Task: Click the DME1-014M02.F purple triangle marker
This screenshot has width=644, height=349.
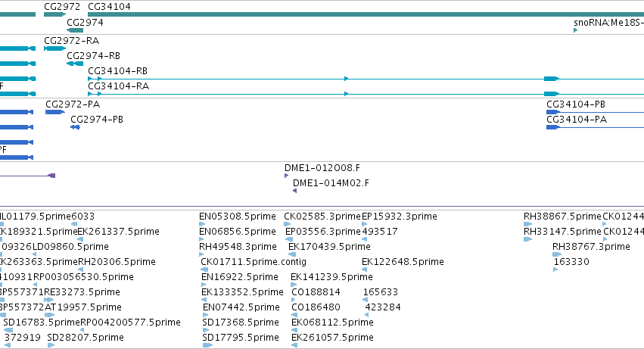Action: click(294, 191)
